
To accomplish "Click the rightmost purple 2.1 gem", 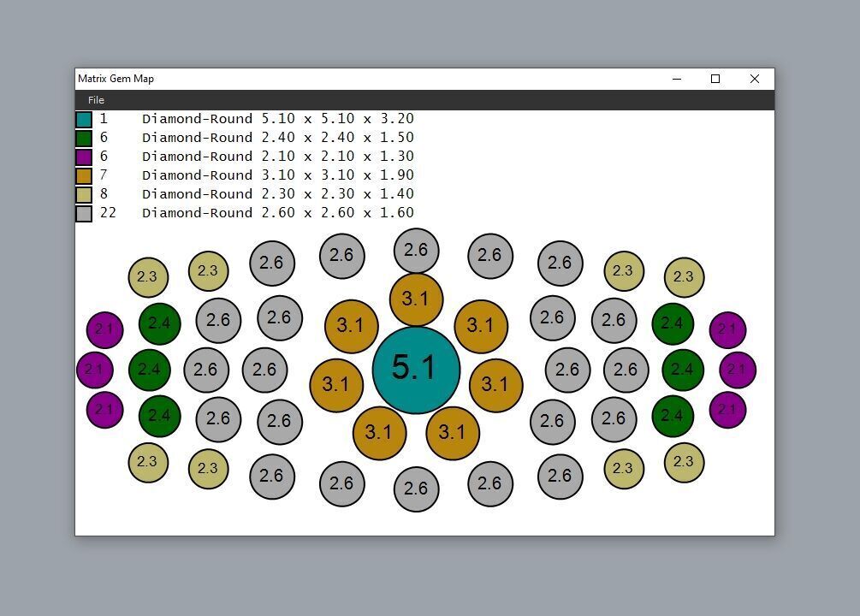I will coord(738,370).
